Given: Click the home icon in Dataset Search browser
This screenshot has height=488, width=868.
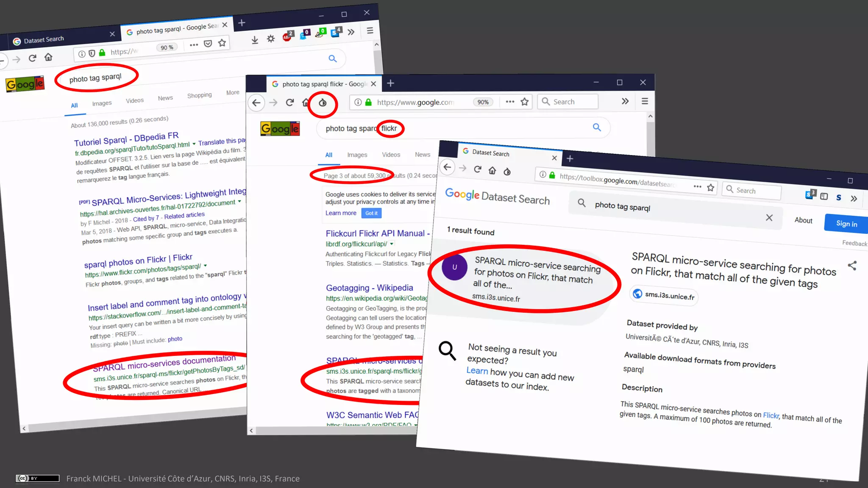Looking at the screenshot, I should coord(492,170).
